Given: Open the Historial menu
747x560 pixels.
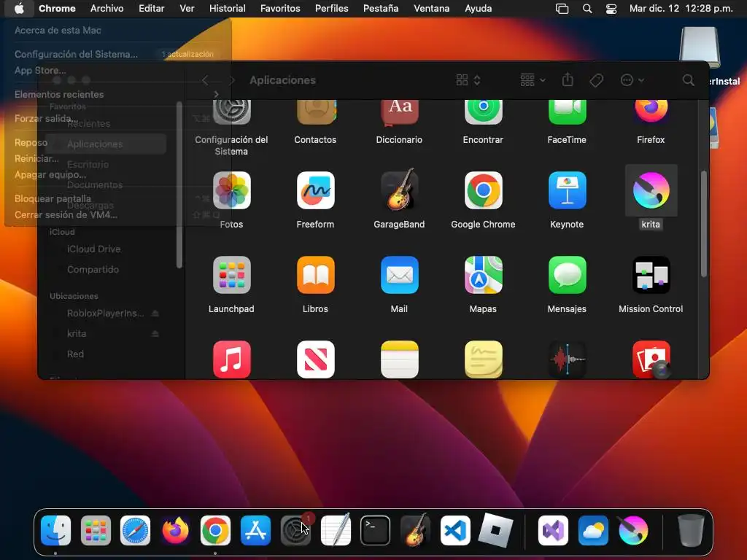Looking at the screenshot, I should [x=228, y=9].
